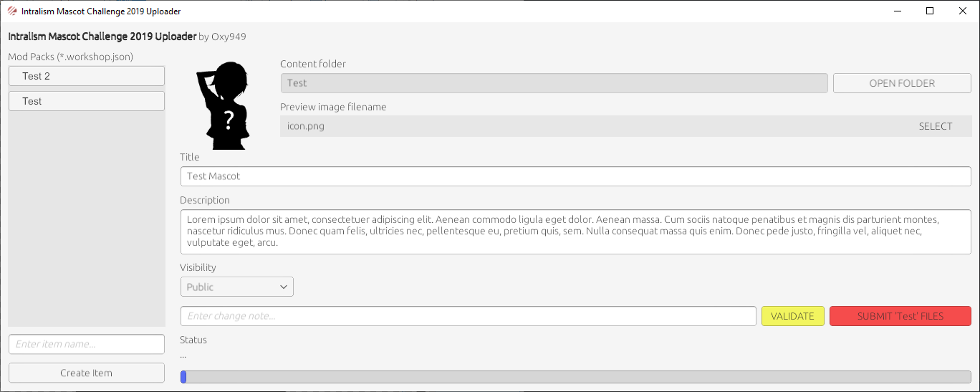Click the Visibility dropdown chevron arrow
The image size is (980, 392).
pos(283,287)
